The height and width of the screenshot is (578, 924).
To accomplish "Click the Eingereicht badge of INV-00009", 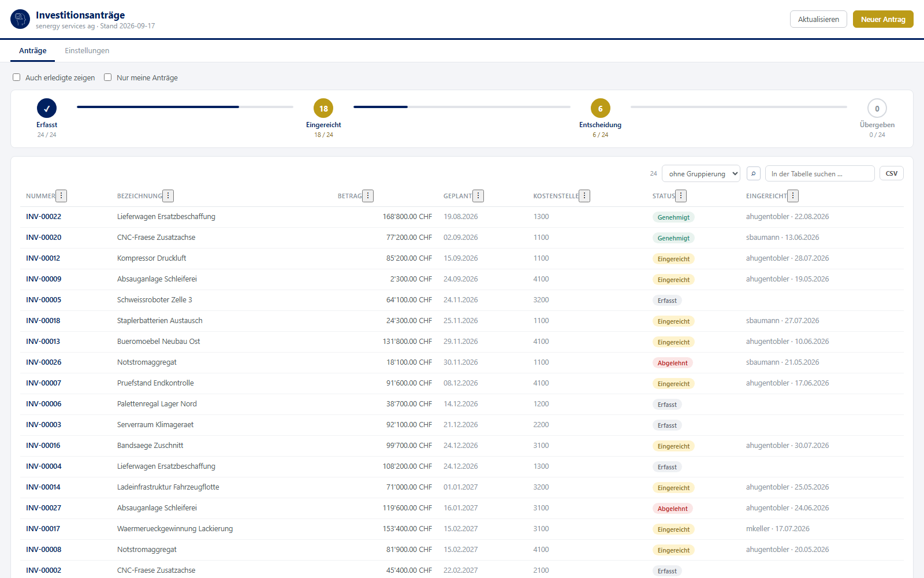I will click(673, 280).
